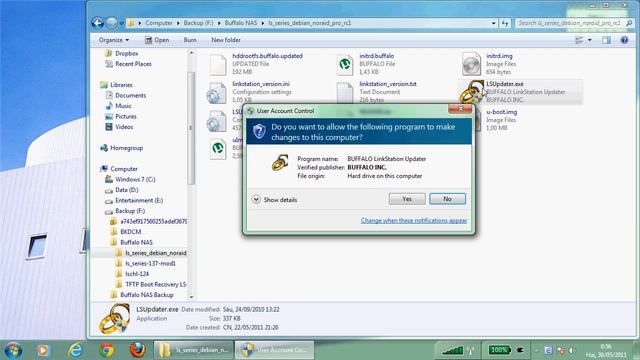The height and width of the screenshot is (360, 640).
Task: Click Open in Explorer toolbar
Action: click(157, 40)
